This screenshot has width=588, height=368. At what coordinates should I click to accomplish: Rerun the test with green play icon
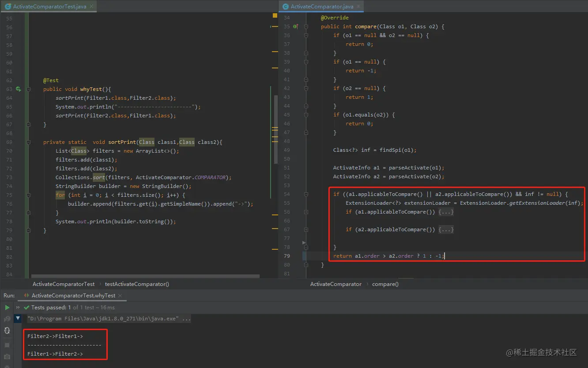7,308
